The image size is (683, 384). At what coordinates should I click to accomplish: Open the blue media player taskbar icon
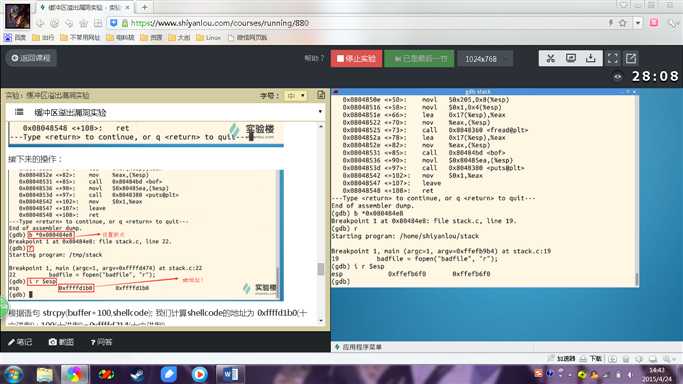click(199, 374)
